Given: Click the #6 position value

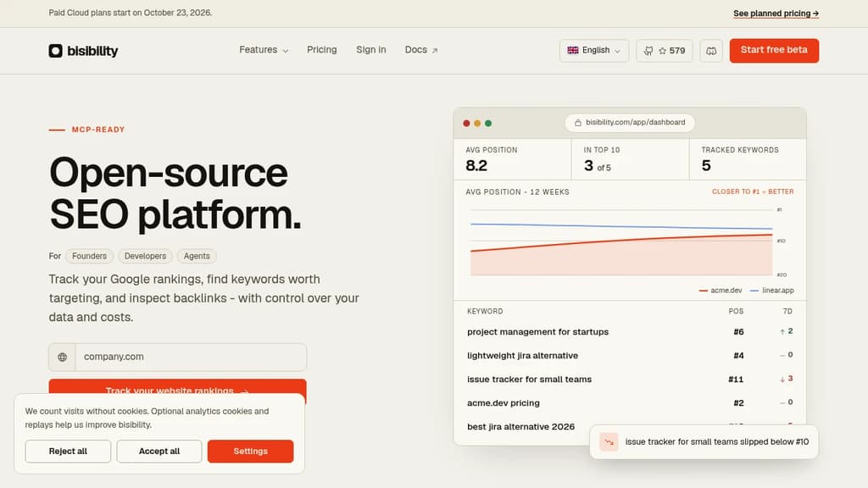Looking at the screenshot, I should point(738,331).
